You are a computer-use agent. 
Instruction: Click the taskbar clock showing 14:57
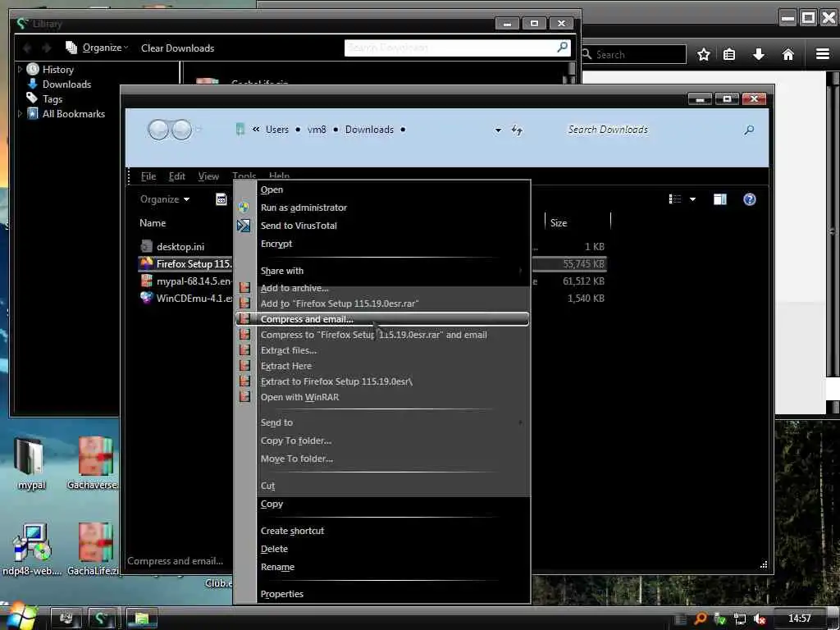[799, 619]
